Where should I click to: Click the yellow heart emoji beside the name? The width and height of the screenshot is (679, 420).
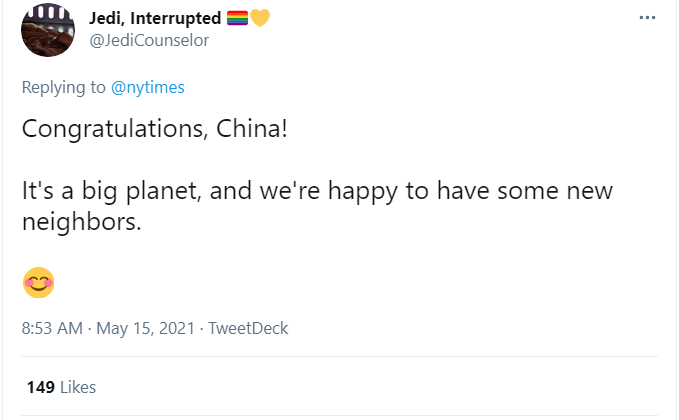[x=260, y=17]
